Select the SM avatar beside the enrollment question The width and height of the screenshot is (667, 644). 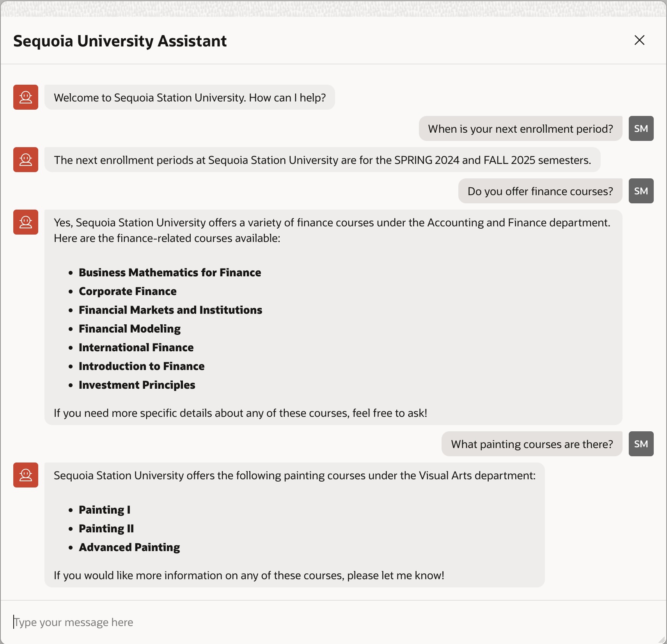[640, 128]
